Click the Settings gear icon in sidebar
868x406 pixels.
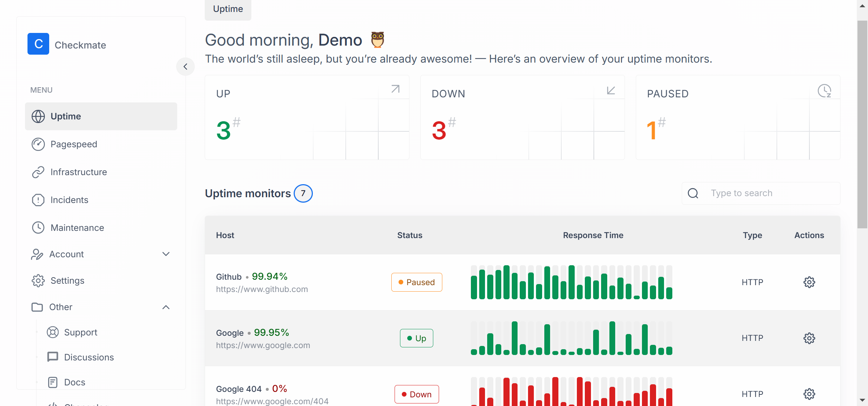(x=38, y=280)
